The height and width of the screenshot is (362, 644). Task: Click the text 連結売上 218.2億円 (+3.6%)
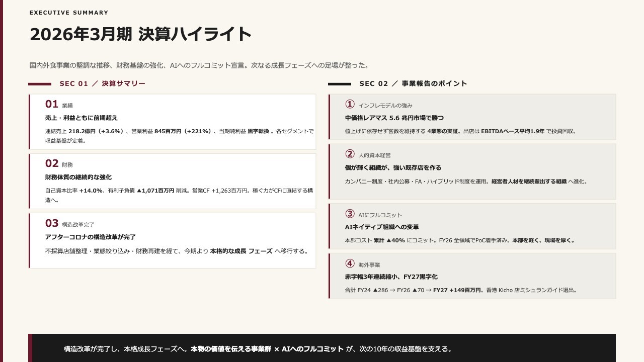point(85,131)
